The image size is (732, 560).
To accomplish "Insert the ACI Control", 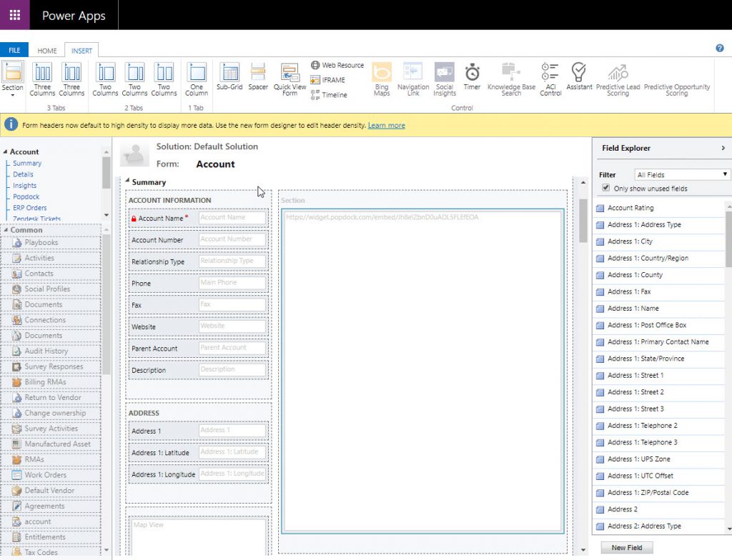I will [550, 79].
